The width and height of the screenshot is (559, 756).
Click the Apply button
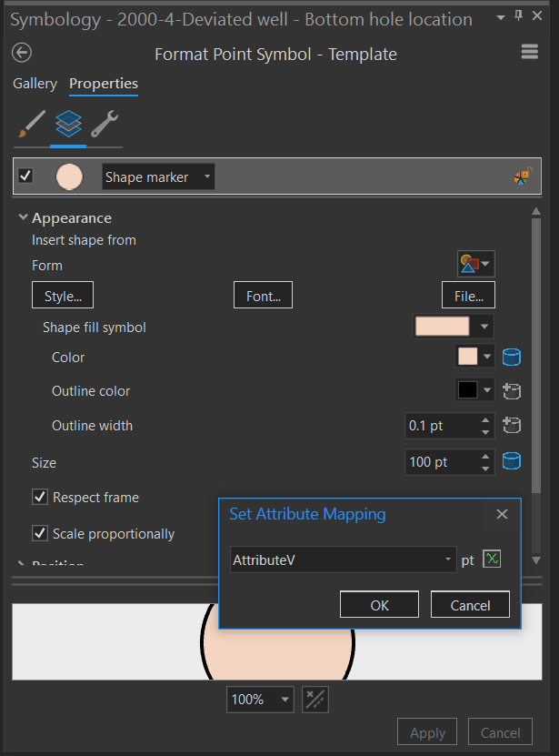427,732
